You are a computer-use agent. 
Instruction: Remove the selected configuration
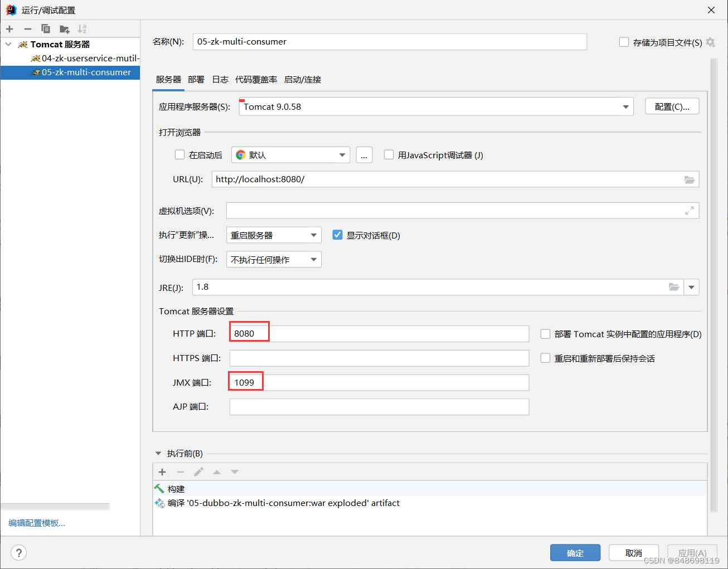tap(28, 29)
